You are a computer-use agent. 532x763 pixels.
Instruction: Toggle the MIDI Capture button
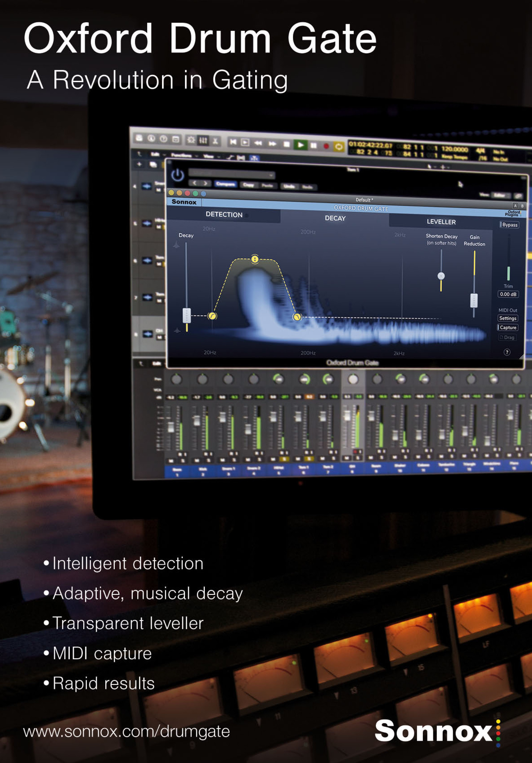click(508, 327)
